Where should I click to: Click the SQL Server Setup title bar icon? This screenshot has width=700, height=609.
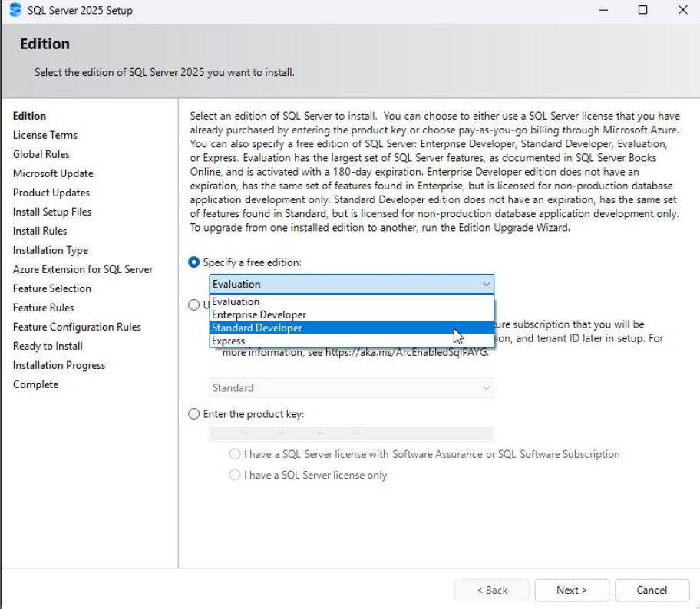click(x=15, y=10)
